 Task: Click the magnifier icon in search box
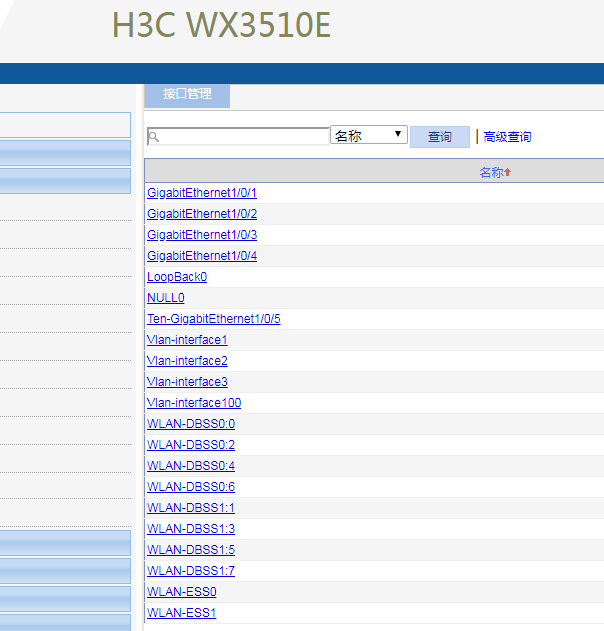(154, 137)
